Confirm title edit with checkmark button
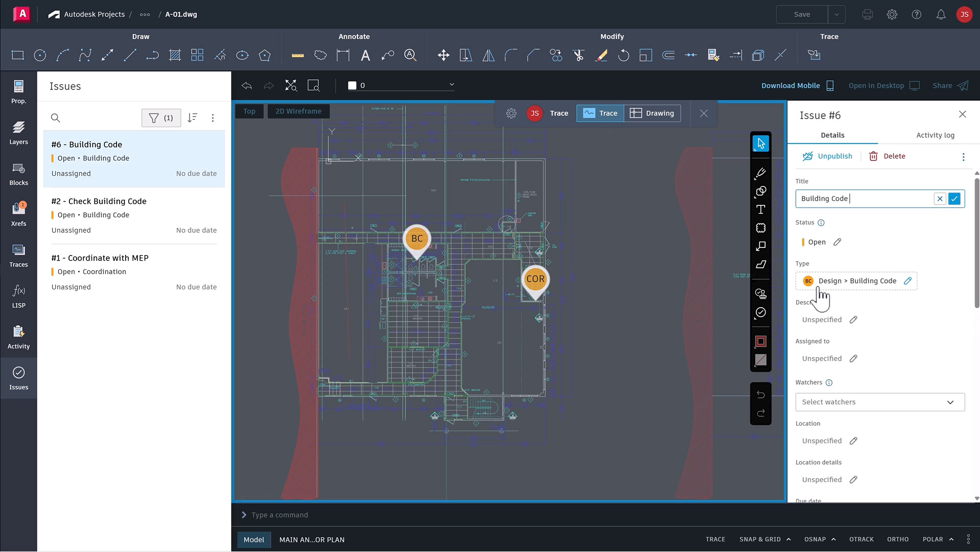The height and width of the screenshot is (552, 980). 954,199
